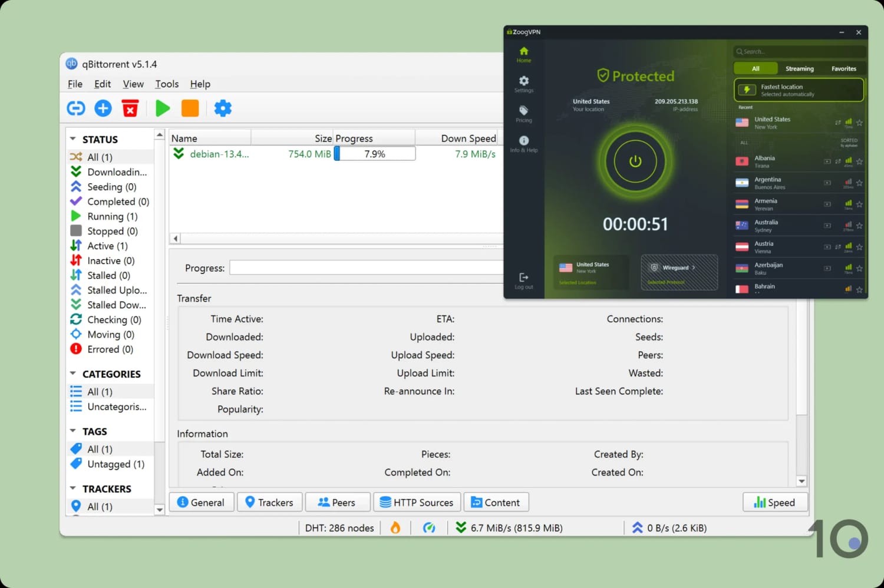This screenshot has height=588, width=884.
Task: Resume the torrent with the green play icon
Action: [162, 108]
